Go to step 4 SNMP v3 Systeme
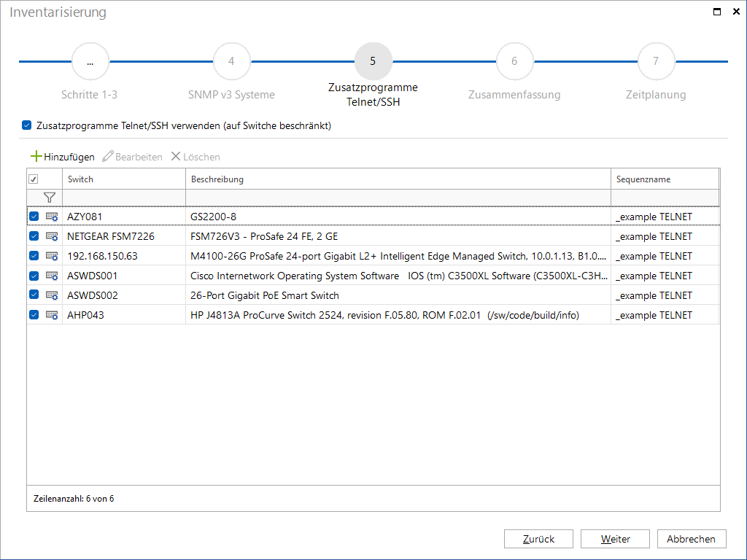The width and height of the screenshot is (747, 560). coord(231,61)
